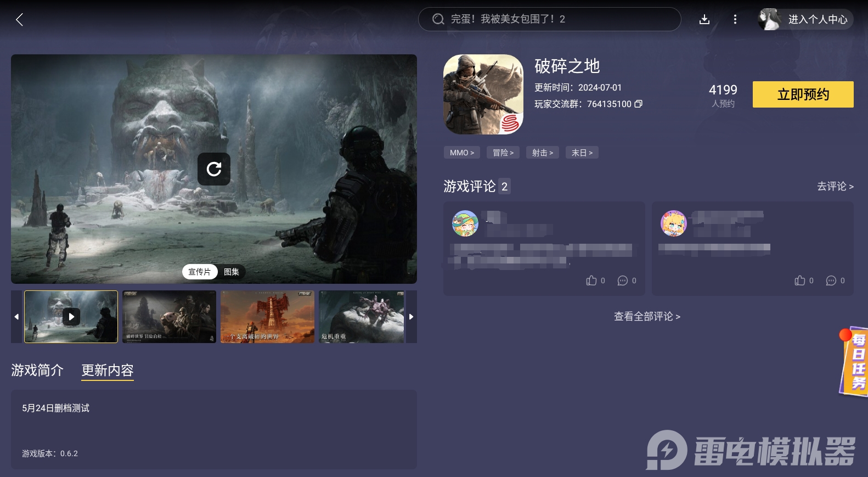Switch to the 游戏简介 tab

pyautogui.click(x=37, y=371)
